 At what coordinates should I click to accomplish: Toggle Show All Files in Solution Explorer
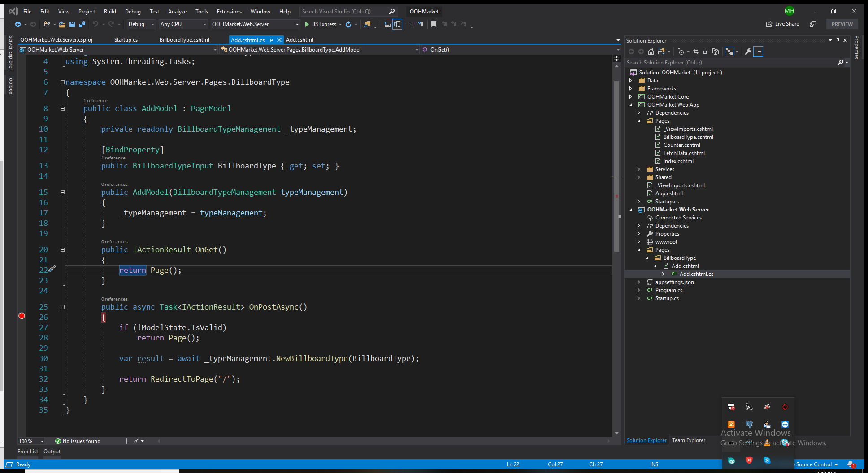716,52
